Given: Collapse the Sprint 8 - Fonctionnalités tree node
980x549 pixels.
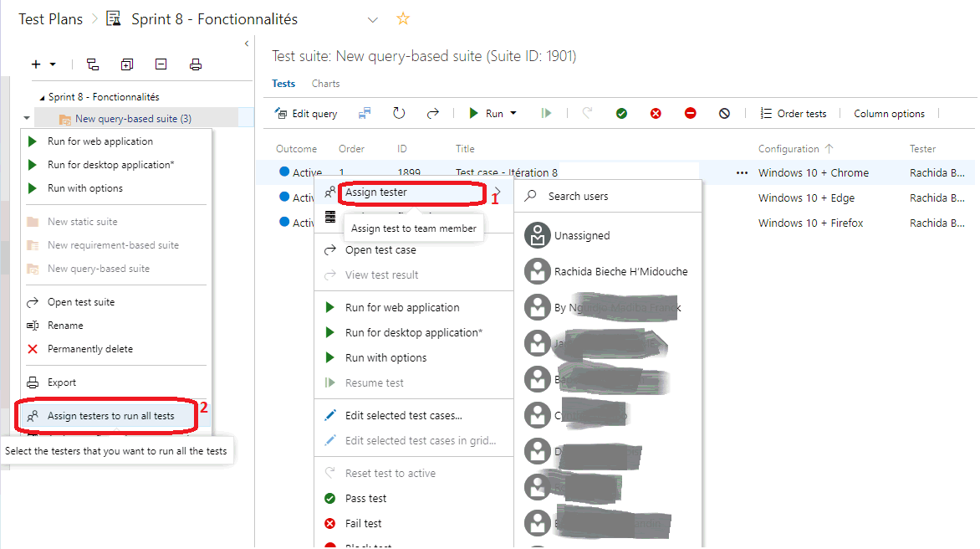Looking at the screenshot, I should coord(42,97).
